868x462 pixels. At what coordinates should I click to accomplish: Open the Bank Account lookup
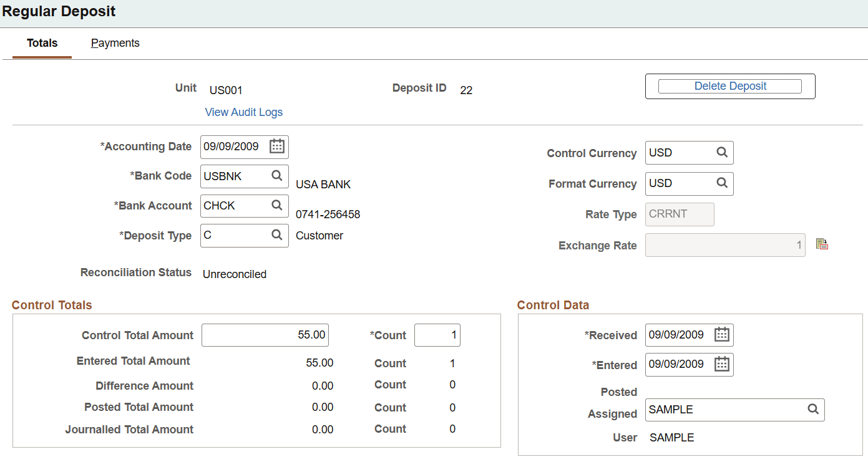point(277,206)
